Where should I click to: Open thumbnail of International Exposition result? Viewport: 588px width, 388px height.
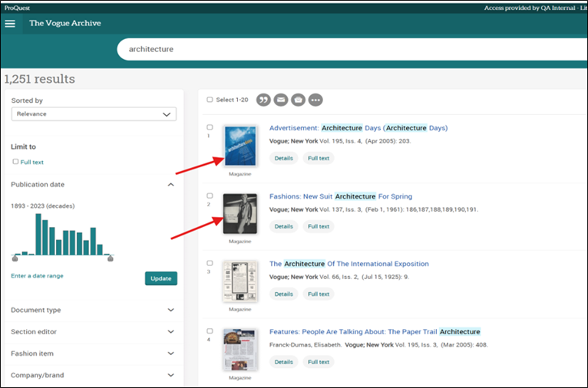point(240,281)
